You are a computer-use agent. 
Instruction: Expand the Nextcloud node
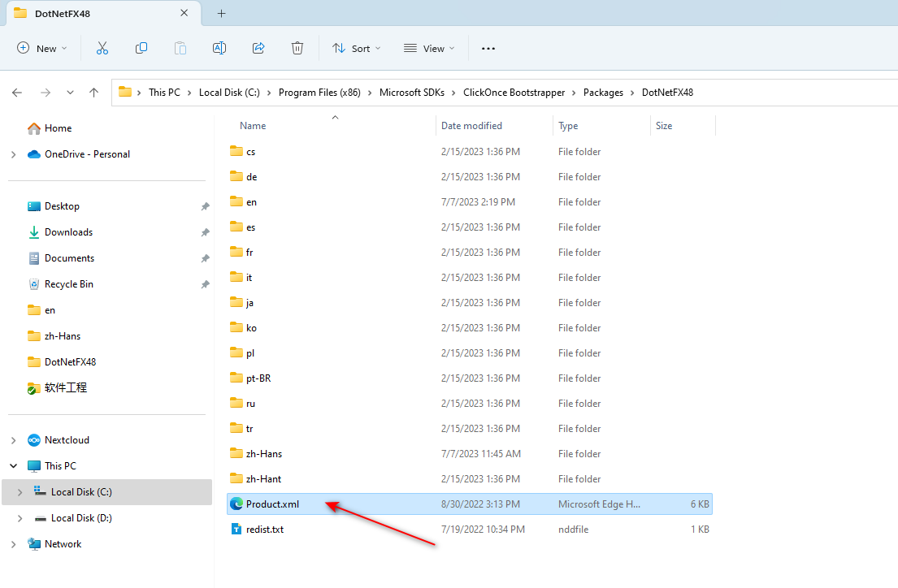(x=14, y=440)
